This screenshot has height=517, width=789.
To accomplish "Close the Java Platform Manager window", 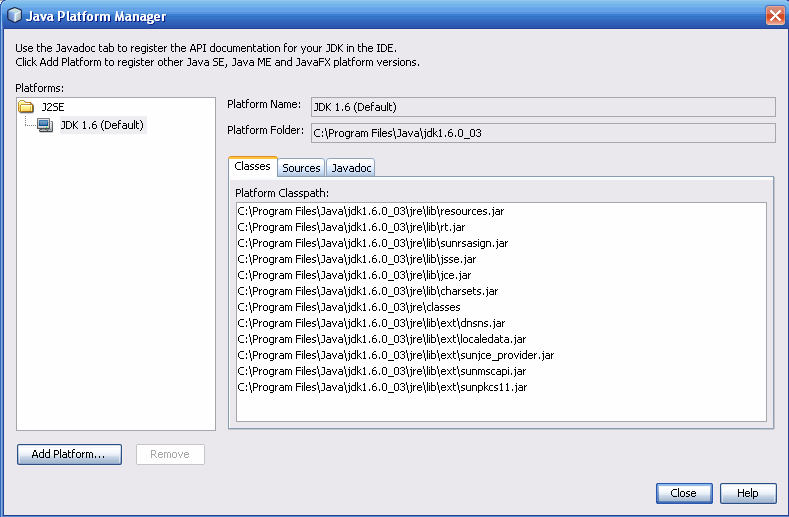I will [775, 15].
